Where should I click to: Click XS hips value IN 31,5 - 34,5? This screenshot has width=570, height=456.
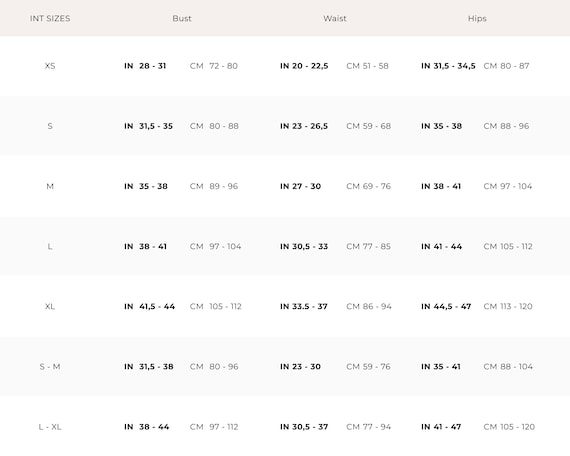(x=448, y=66)
